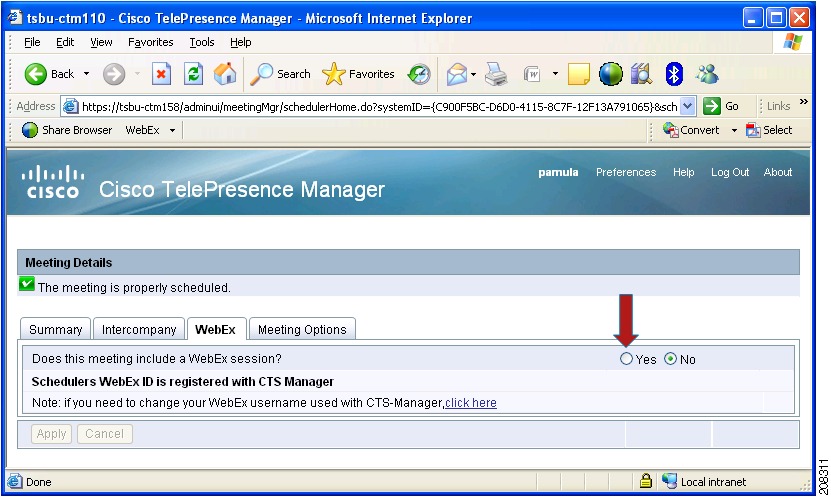Switch to the Meeting Options tab
Screen dimensions: 831x497
302,329
